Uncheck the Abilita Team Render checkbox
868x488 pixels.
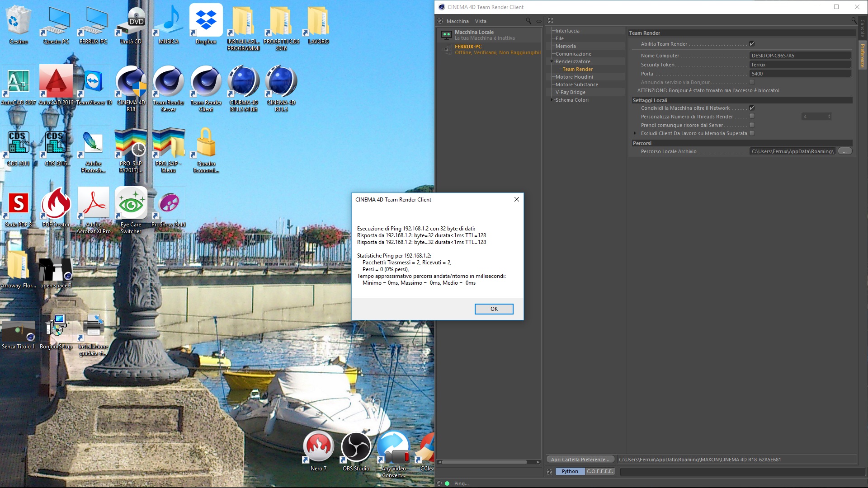tap(752, 44)
